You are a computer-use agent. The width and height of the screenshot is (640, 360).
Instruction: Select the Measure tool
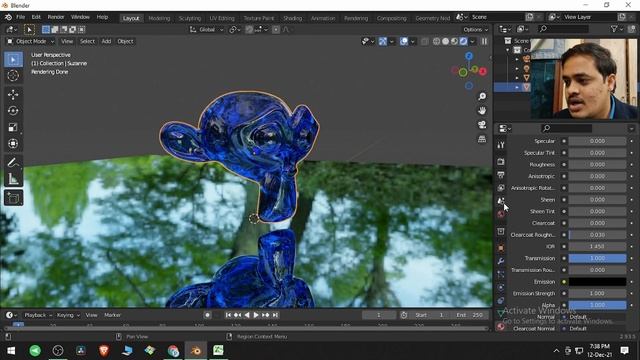pyautogui.click(x=13, y=179)
